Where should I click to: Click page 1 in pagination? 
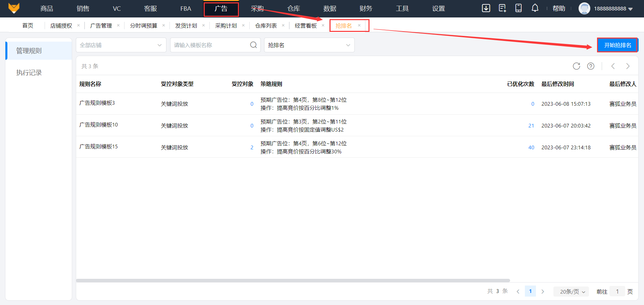coord(530,291)
